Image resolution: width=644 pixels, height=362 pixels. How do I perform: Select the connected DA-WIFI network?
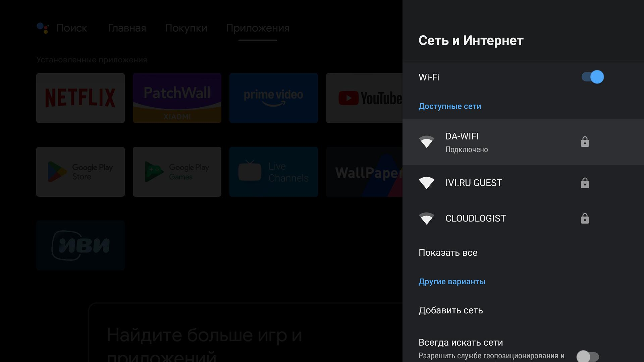pyautogui.click(x=523, y=142)
